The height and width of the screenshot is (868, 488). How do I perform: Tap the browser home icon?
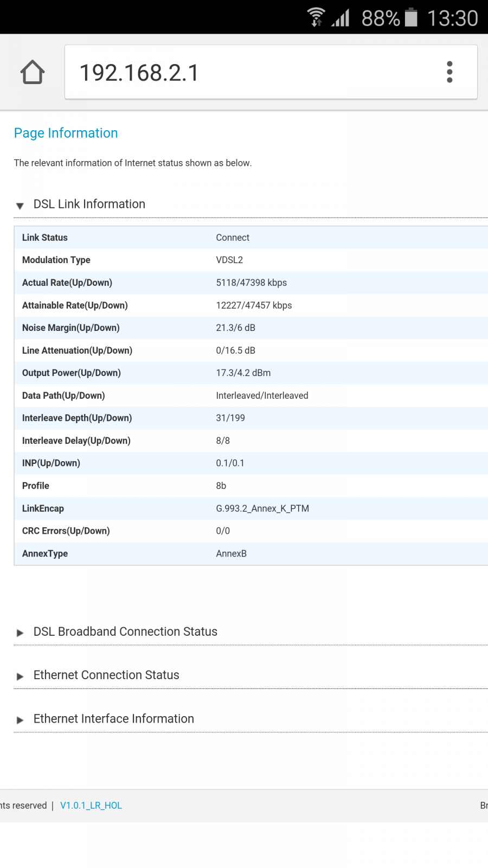coord(33,72)
